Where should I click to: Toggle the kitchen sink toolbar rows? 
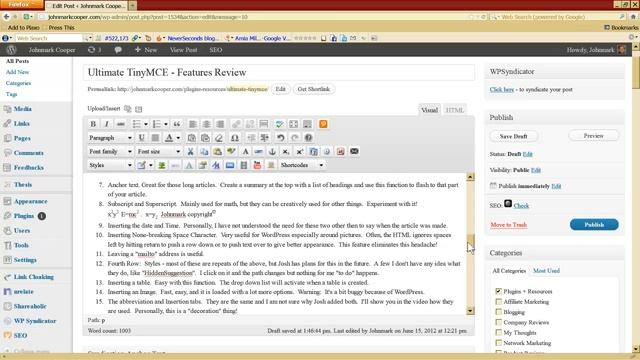307,124
